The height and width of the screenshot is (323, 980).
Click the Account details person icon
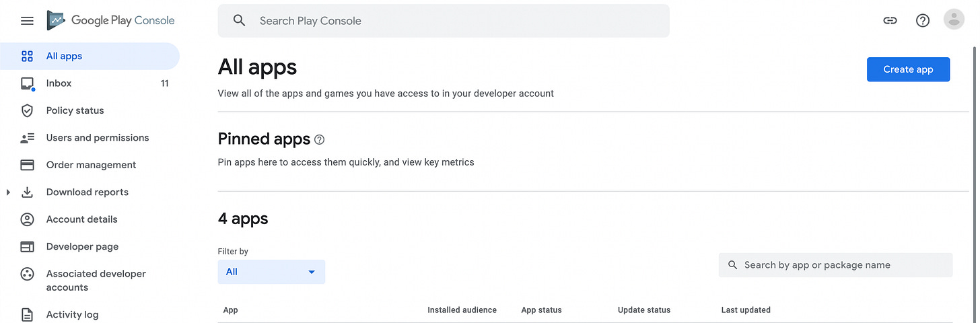pos(27,219)
